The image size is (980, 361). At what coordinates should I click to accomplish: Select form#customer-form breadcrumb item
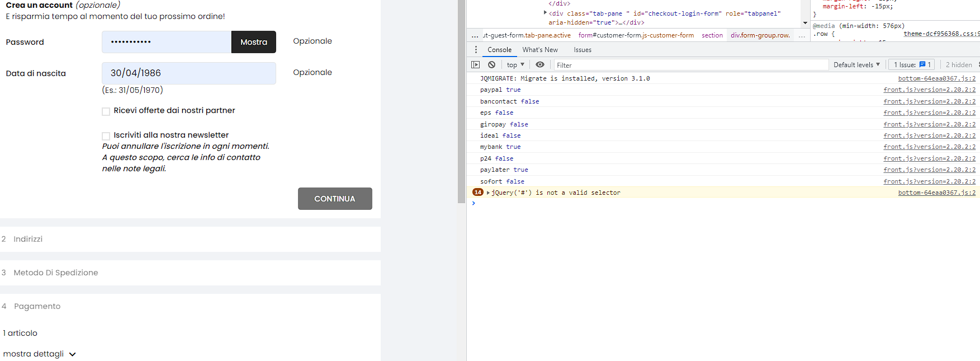point(636,35)
